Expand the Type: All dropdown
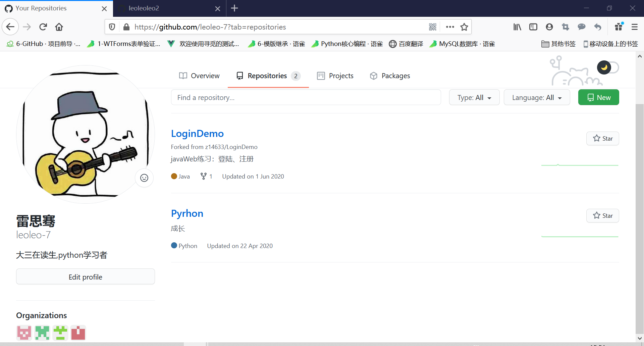Image resolution: width=644 pixels, height=346 pixels. tap(474, 97)
